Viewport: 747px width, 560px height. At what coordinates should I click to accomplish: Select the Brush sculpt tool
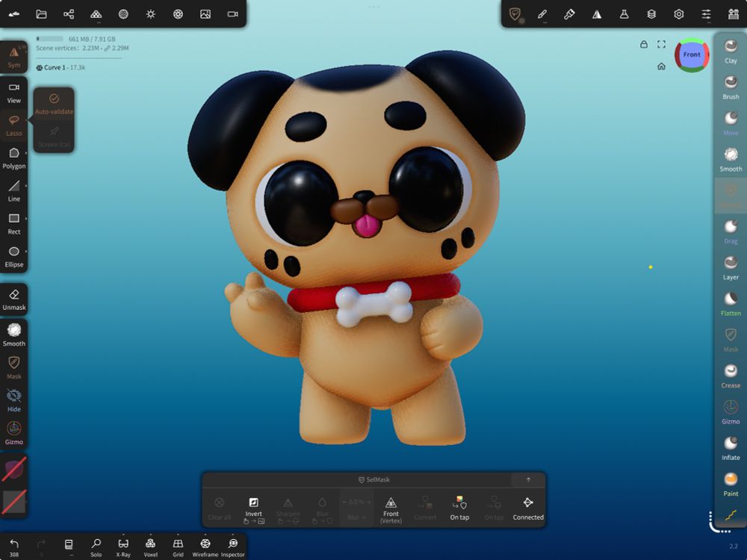point(731,87)
